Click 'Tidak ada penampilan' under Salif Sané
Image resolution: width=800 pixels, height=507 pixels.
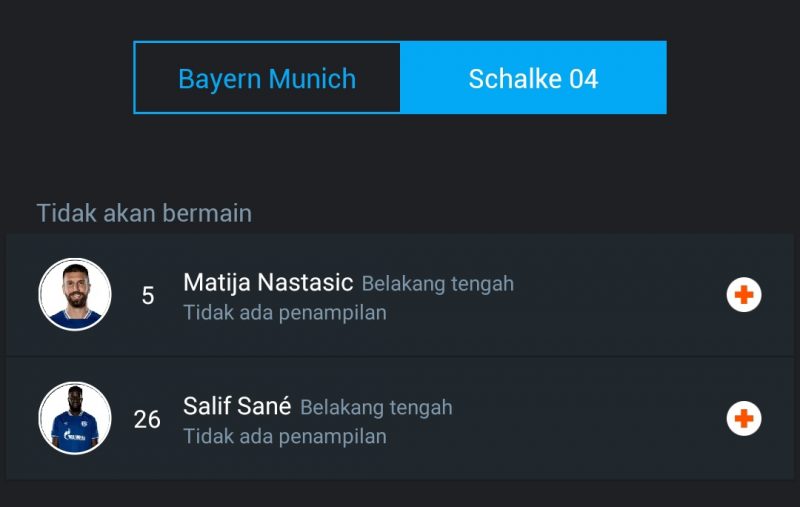pos(285,437)
